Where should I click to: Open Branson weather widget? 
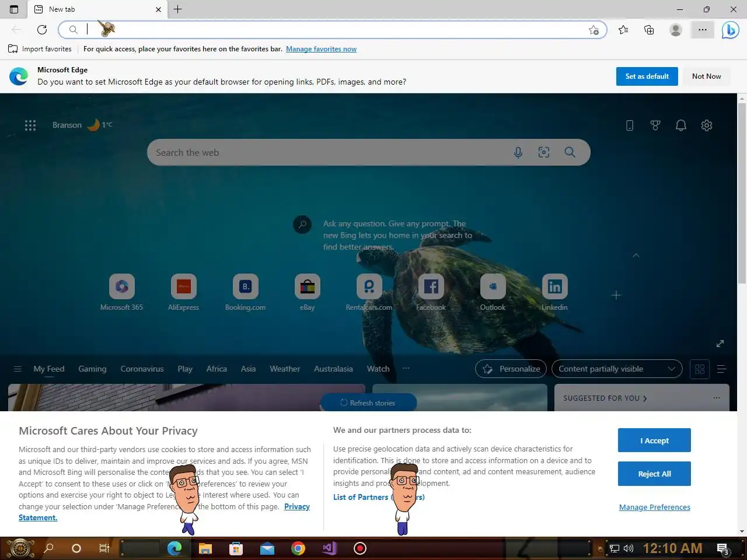click(82, 125)
